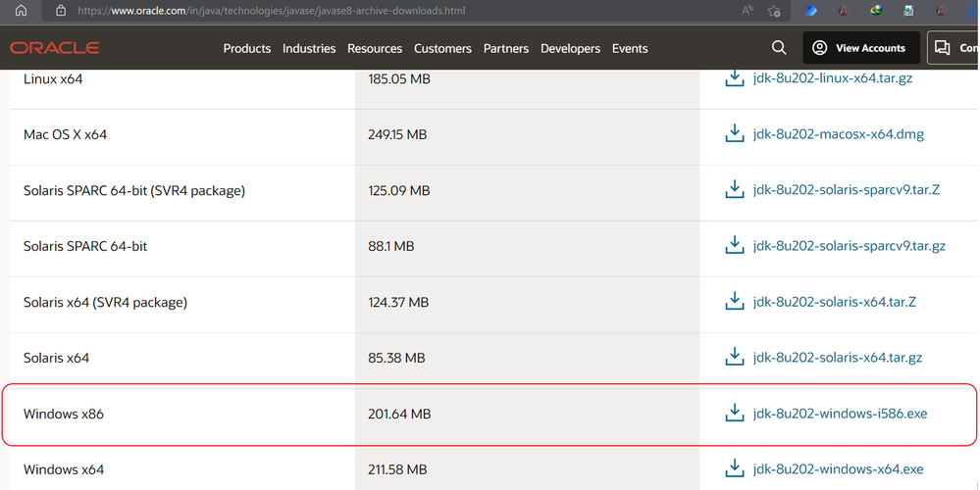Open the Customers menu
Screen dimensions: 980x490
(x=442, y=48)
